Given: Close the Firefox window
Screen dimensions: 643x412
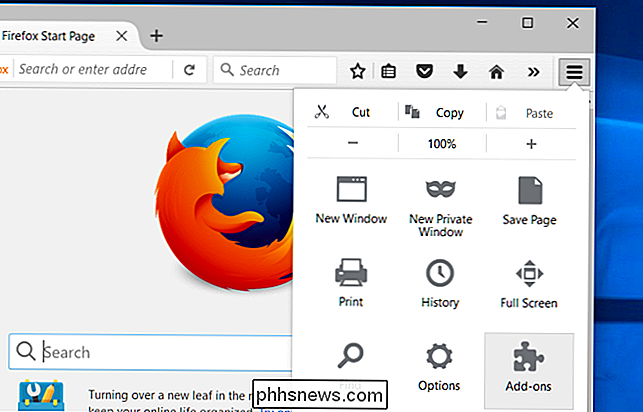Looking at the screenshot, I should tap(573, 23).
